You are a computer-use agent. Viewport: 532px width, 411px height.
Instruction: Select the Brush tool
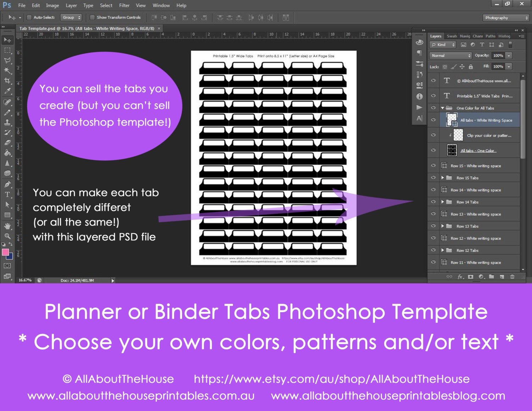coord(7,112)
